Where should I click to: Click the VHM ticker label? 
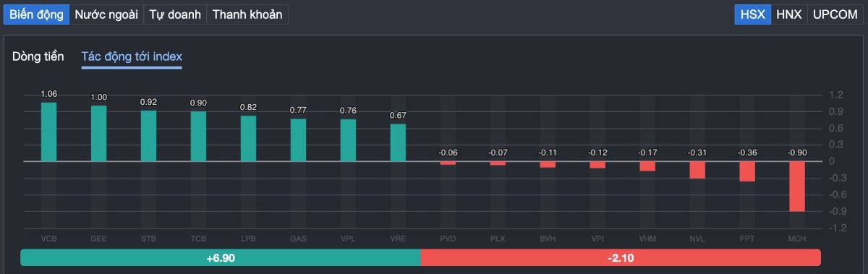tap(647, 239)
